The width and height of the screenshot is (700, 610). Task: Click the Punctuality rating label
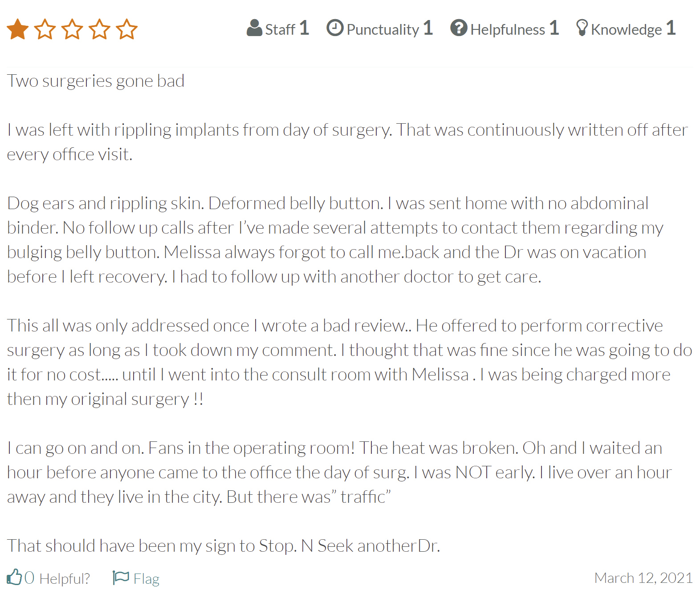383,30
